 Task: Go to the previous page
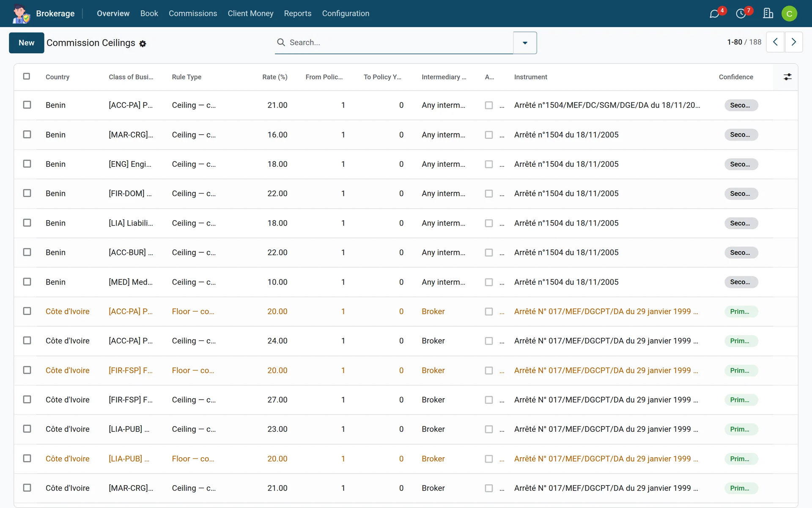click(775, 42)
